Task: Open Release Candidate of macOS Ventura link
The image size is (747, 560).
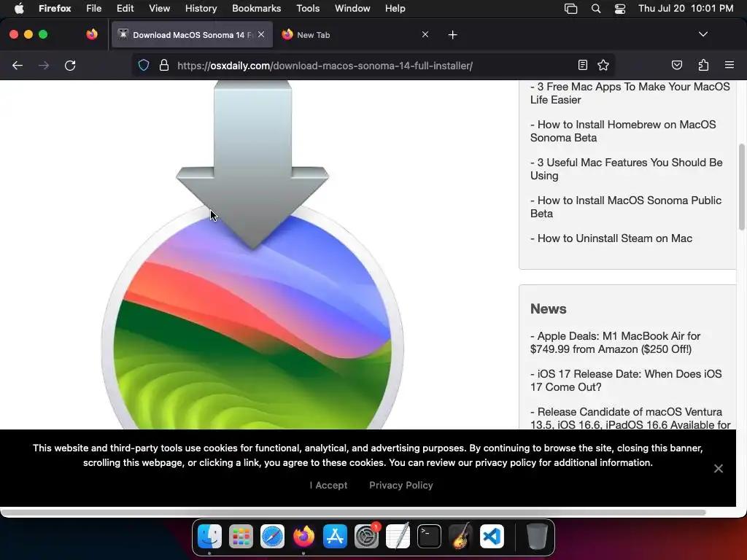Action: 630,418
